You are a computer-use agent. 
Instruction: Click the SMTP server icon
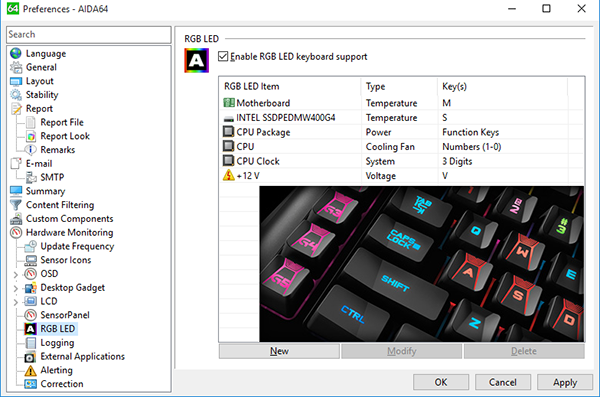coord(31,177)
